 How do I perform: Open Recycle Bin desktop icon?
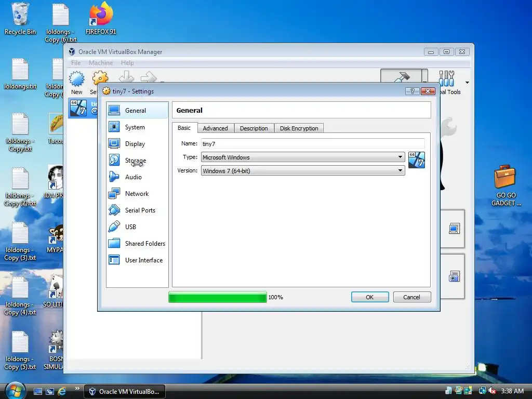point(20,19)
